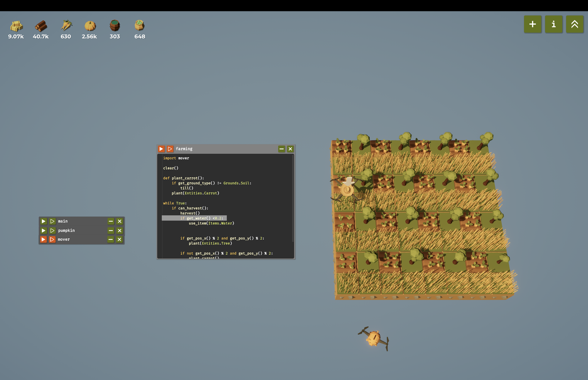Click the 'till()' code line
The image size is (588, 380).
pyautogui.click(x=187, y=188)
